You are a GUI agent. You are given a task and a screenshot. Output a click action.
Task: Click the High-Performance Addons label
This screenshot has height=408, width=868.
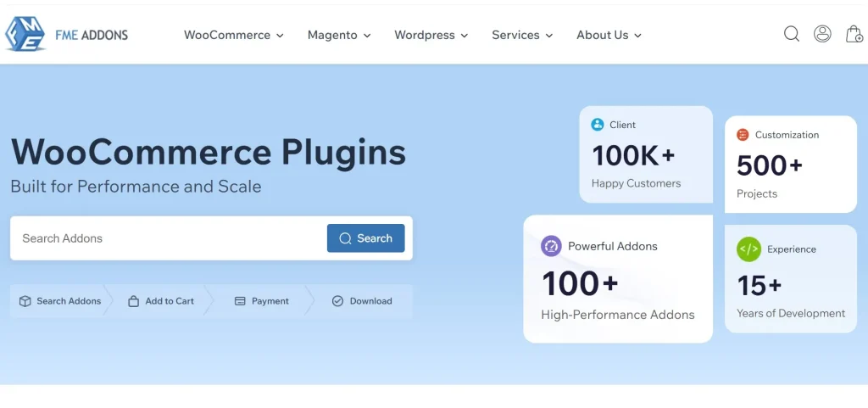tap(618, 315)
